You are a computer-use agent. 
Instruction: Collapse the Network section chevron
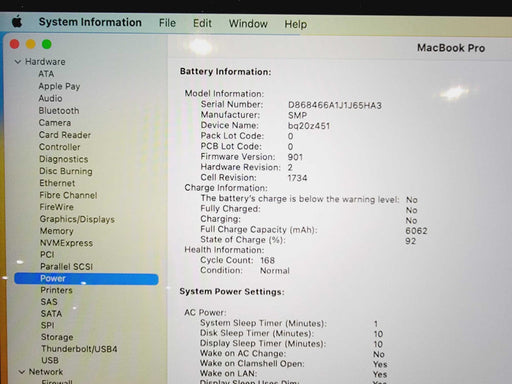[22, 372]
